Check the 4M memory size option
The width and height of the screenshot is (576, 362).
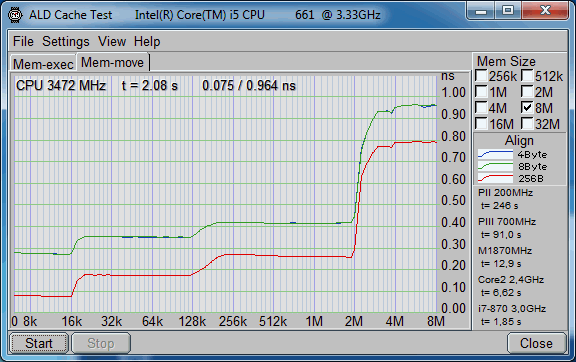481,108
